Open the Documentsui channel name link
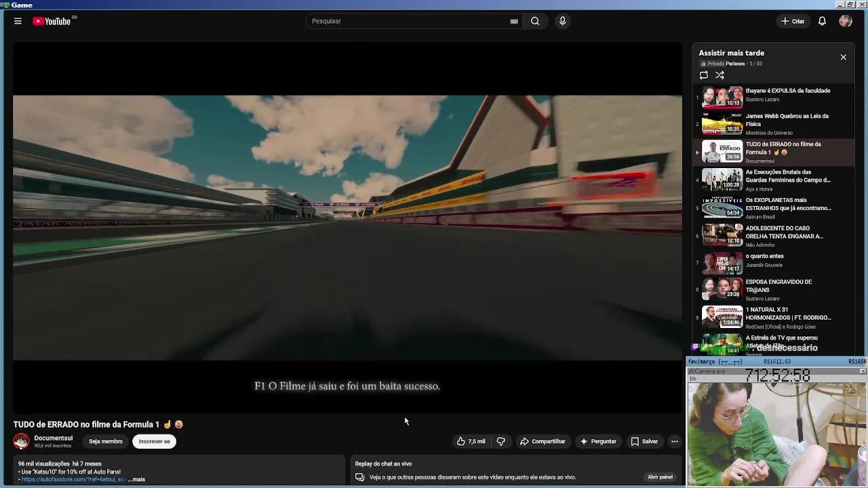 point(53,438)
